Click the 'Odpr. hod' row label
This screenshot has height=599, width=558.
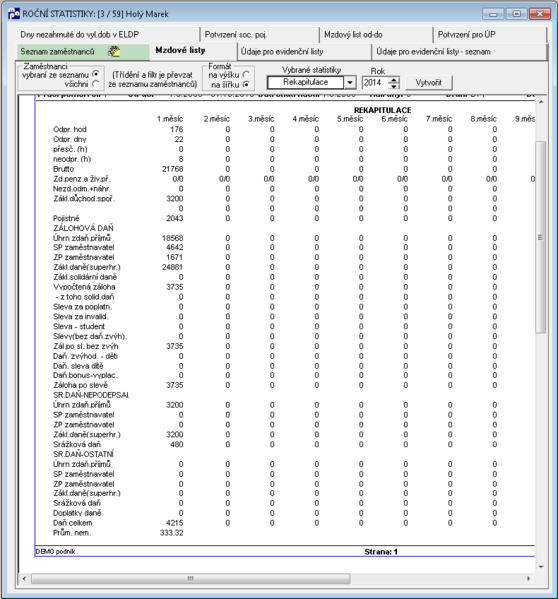tap(70, 129)
